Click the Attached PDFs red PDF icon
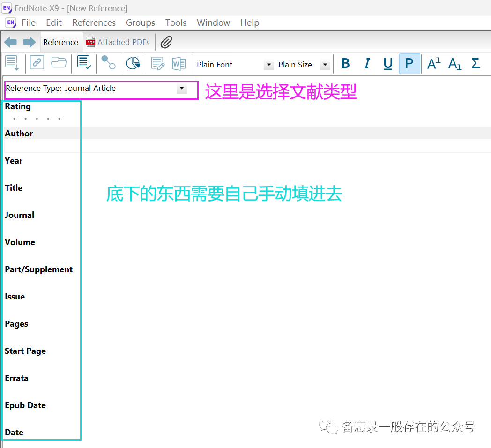491x448 pixels. point(90,42)
